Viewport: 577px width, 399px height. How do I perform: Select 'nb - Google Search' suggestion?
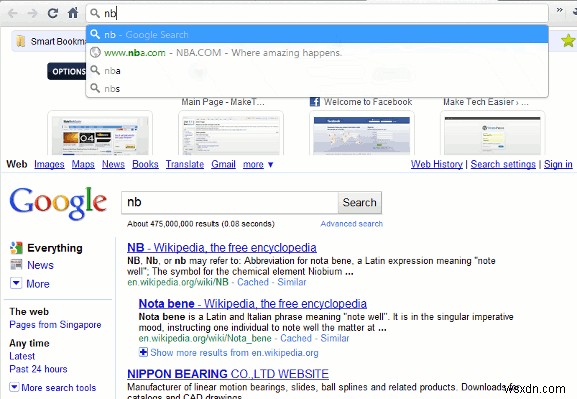[x=317, y=35]
